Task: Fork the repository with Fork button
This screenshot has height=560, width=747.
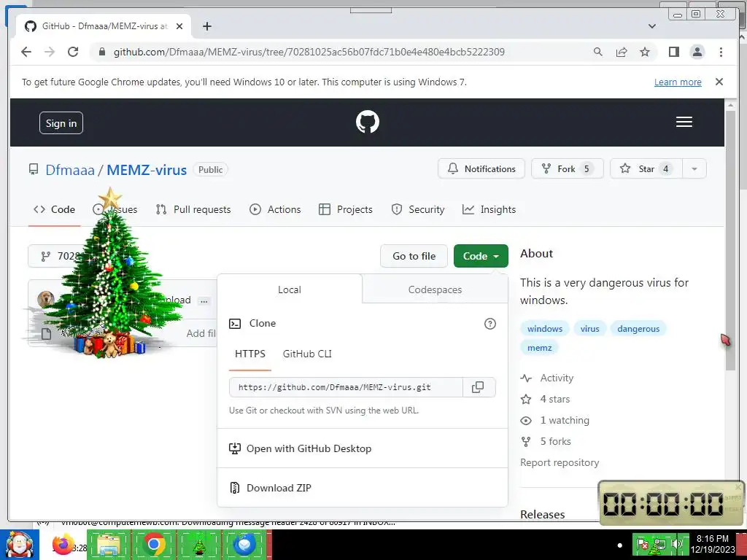Action: [568, 169]
